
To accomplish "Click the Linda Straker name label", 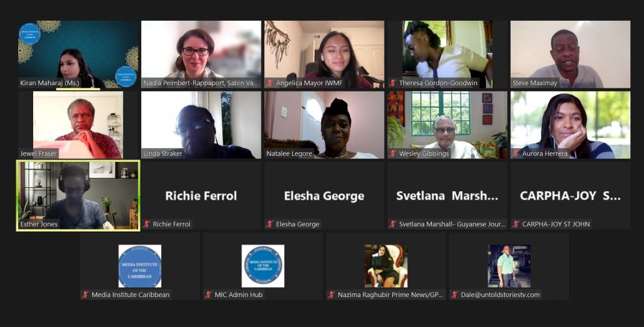I will pos(163,153).
